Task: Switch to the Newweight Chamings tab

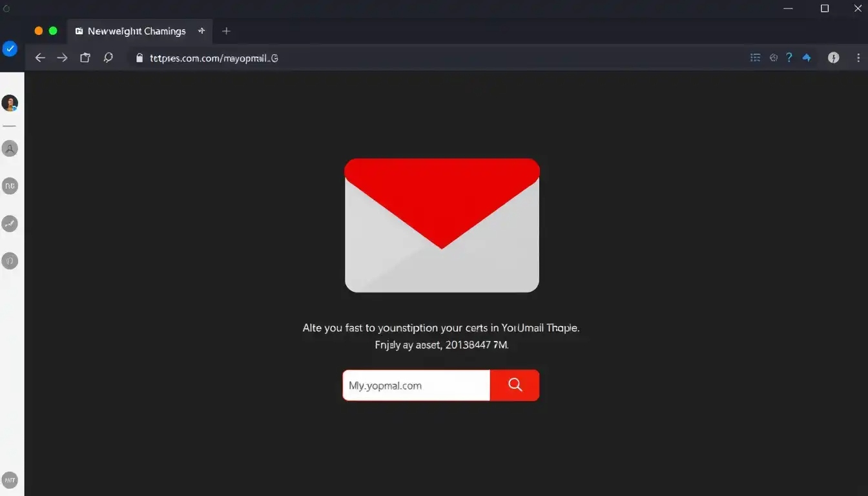Action: tap(139, 31)
